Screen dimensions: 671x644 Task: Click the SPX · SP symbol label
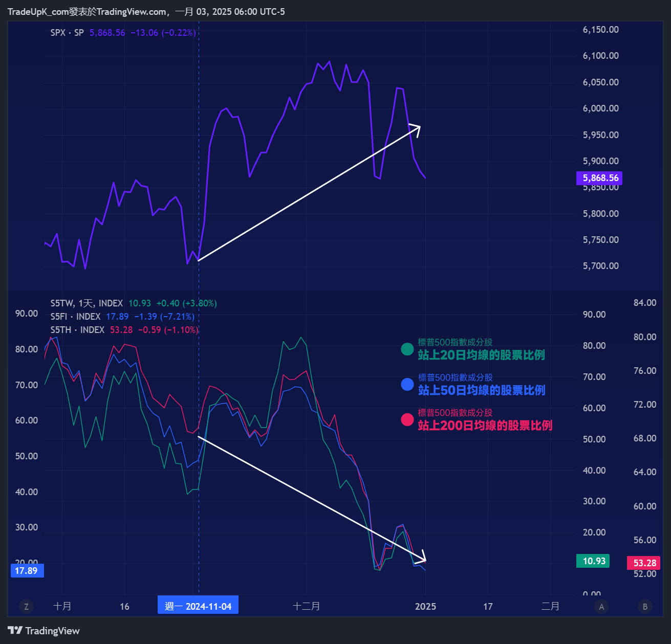tap(67, 33)
